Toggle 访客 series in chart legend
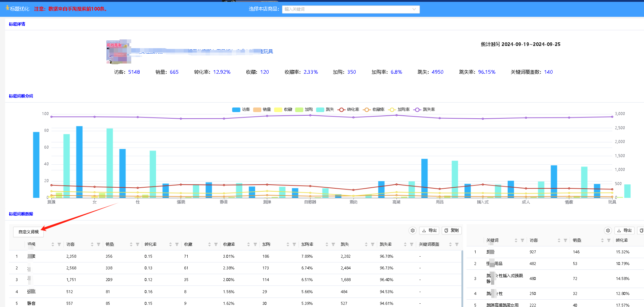644x307 pixels. pyautogui.click(x=241, y=110)
